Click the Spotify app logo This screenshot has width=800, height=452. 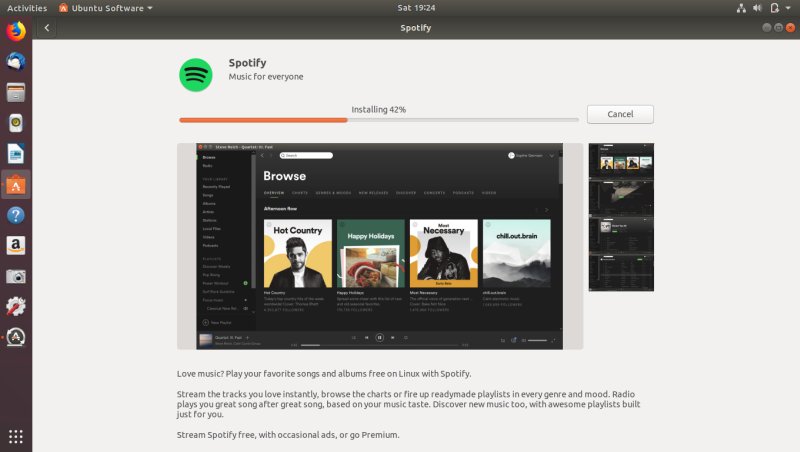click(196, 74)
